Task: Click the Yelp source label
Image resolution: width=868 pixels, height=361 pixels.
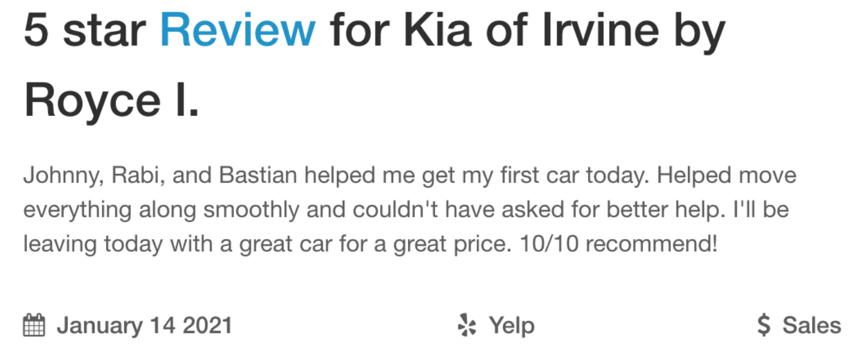Action: point(512,326)
